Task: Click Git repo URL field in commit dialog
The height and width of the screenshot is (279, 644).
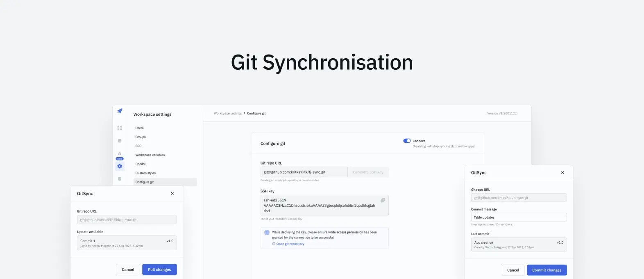Action: (x=519, y=198)
